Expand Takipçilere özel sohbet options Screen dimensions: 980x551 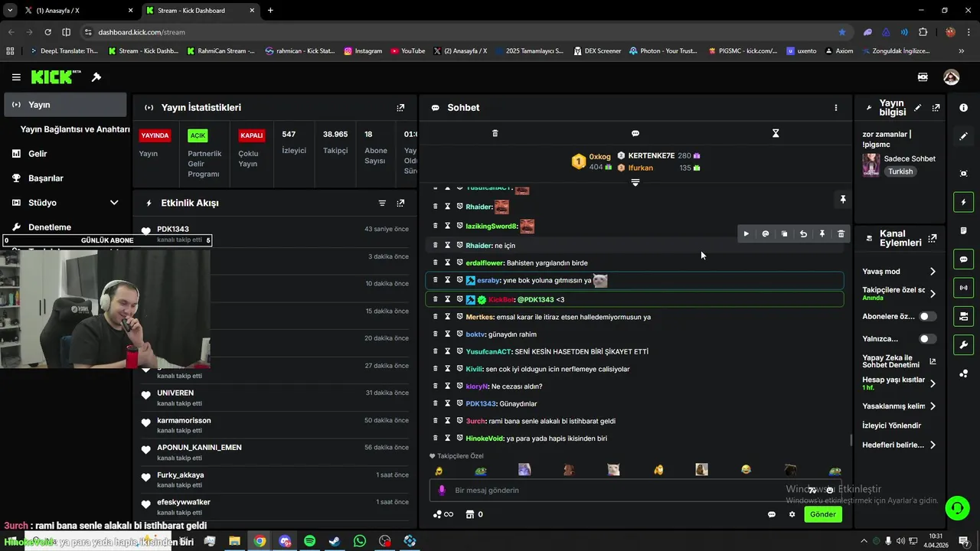pos(933,293)
